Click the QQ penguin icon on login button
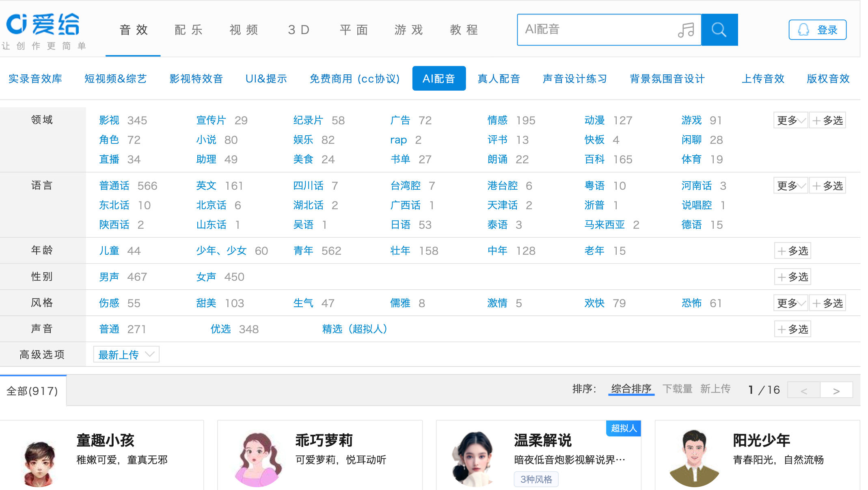868x490 pixels. (x=803, y=30)
